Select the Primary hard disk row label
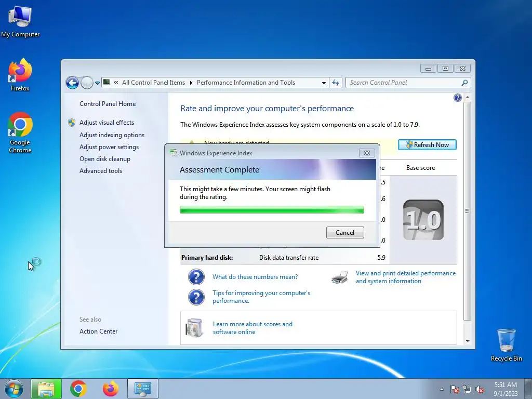This screenshot has height=399, width=532. [207, 258]
